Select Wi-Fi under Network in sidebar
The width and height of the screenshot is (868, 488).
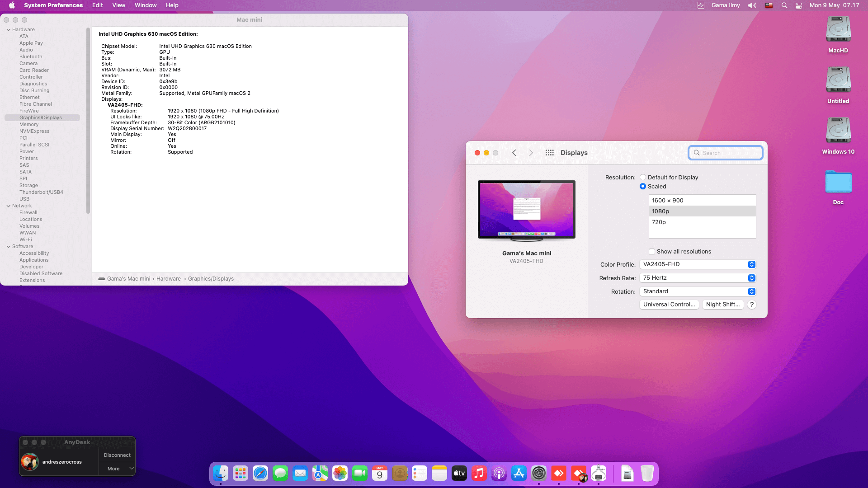[26, 240]
